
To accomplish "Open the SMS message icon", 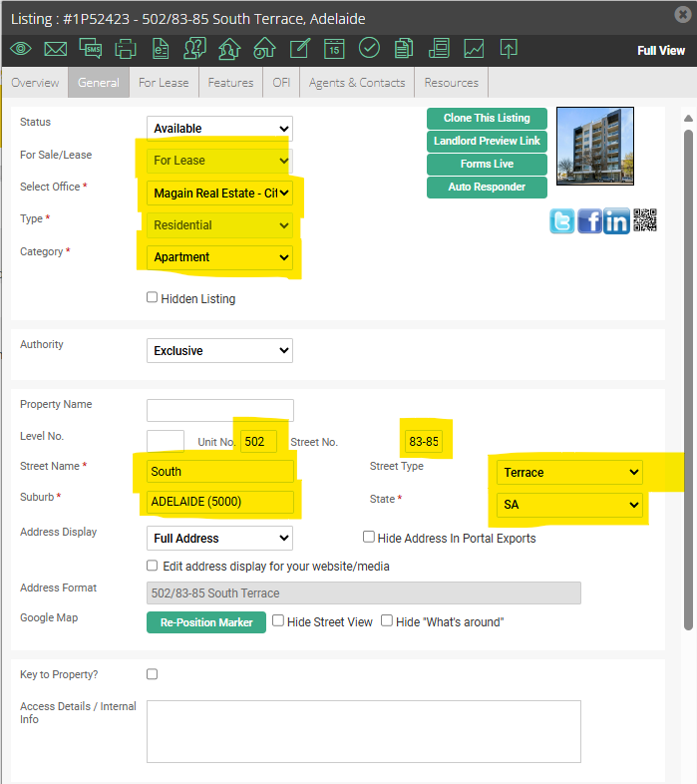I will 90,48.
